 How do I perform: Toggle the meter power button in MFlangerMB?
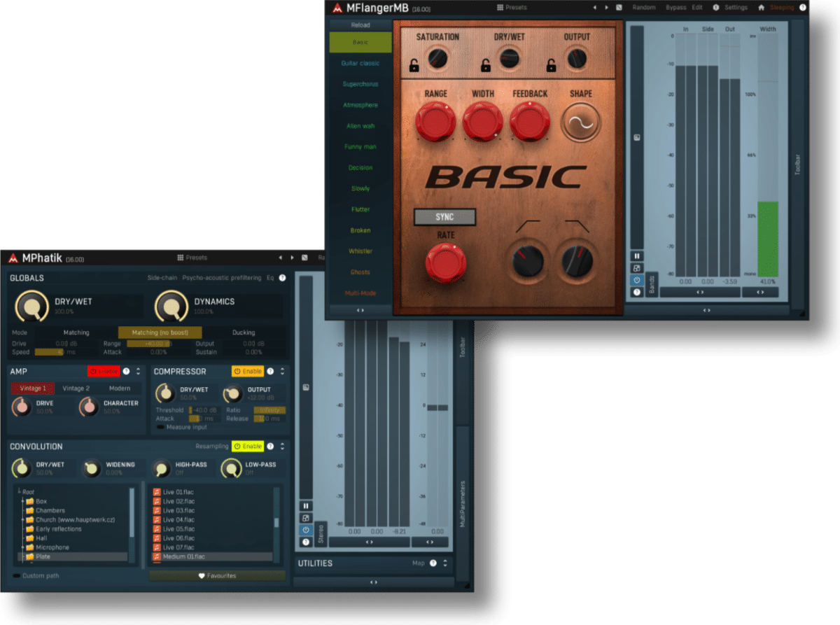[x=637, y=280]
